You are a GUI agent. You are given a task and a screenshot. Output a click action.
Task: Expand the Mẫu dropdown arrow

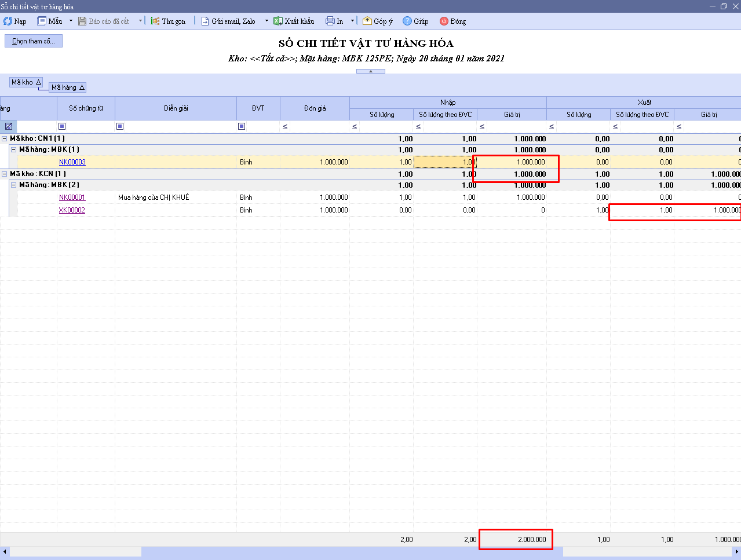(71, 21)
